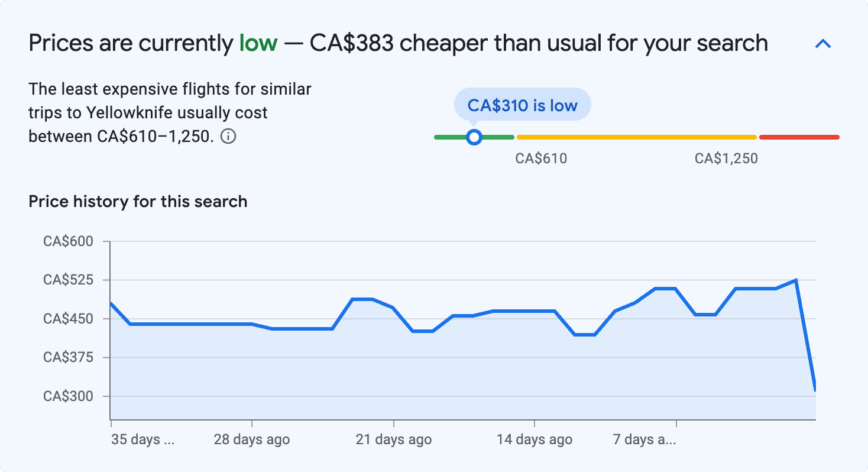
Task: Click the CA$1,250 label under the price bar
Action: pyautogui.click(x=726, y=159)
